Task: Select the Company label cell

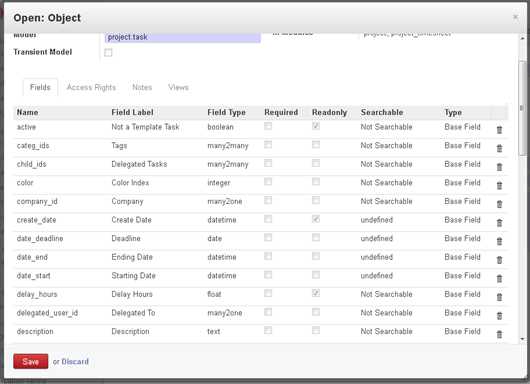Action: (127, 201)
